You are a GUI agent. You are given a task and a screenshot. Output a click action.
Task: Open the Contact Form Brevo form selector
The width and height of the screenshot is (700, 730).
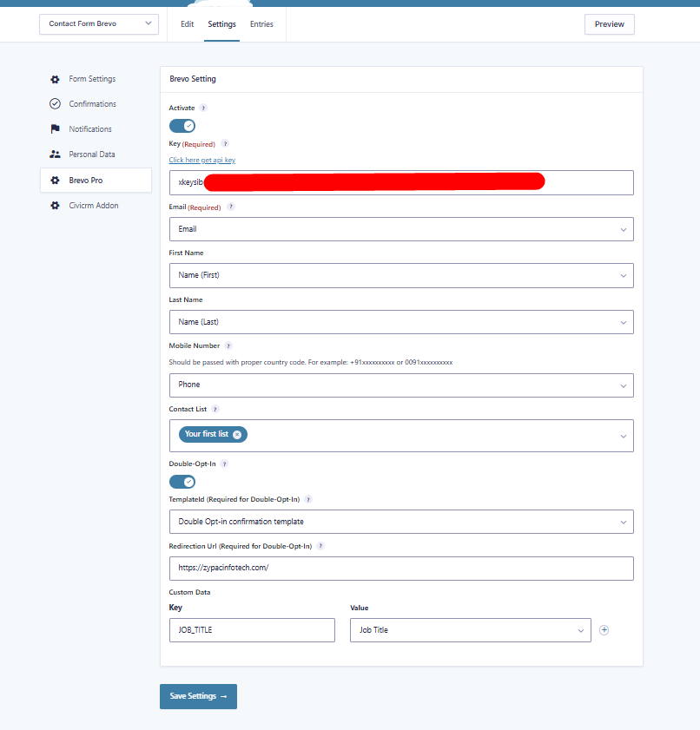(x=99, y=24)
